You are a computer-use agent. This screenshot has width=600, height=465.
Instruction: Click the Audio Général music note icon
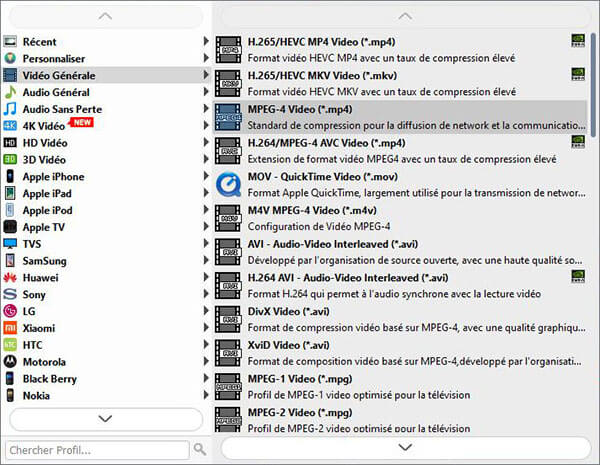point(10,92)
